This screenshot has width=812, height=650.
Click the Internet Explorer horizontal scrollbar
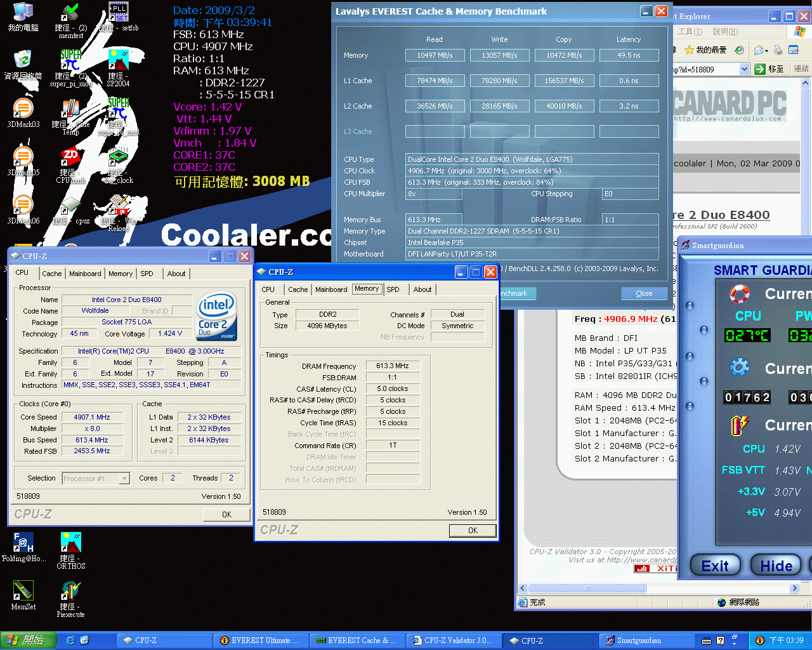587,588
